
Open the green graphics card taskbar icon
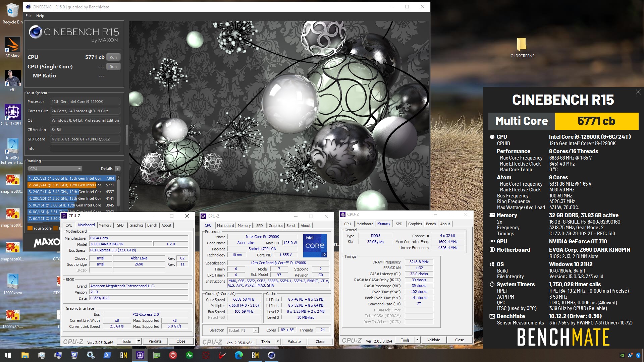tap(156, 355)
